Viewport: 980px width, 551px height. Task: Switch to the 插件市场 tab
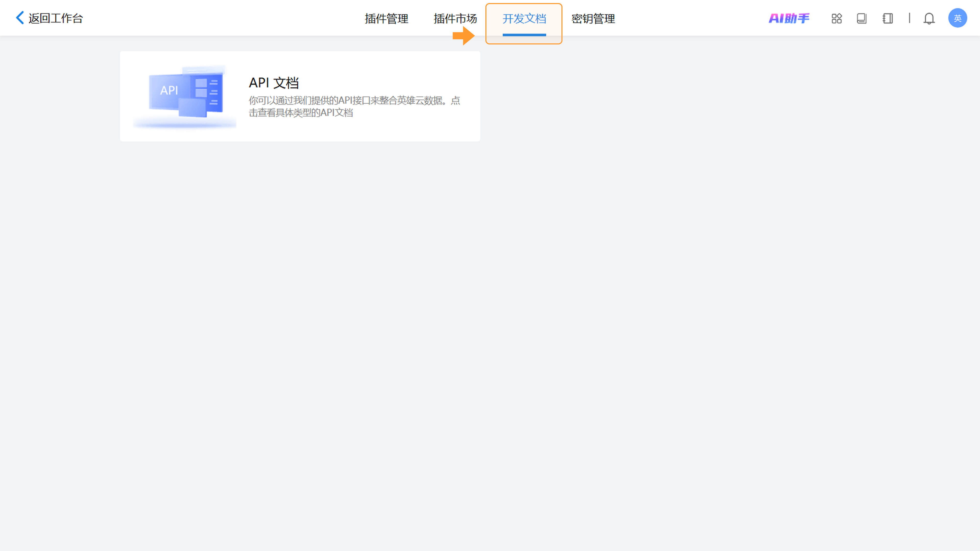(x=455, y=19)
